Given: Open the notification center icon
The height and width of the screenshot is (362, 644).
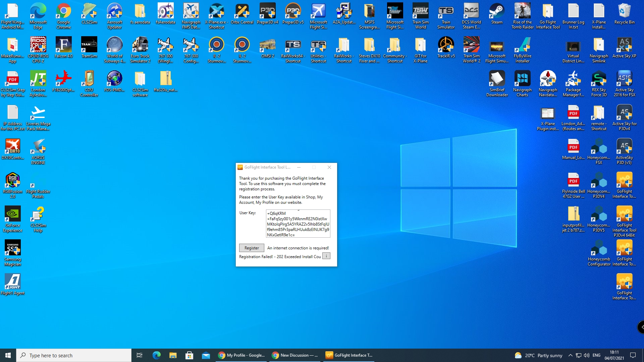Looking at the screenshot, I should pos(633,355).
